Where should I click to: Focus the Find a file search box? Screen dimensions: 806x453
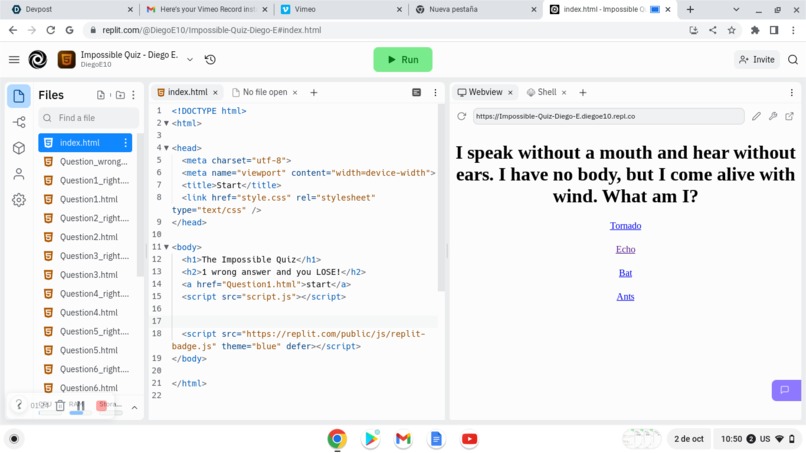89,118
